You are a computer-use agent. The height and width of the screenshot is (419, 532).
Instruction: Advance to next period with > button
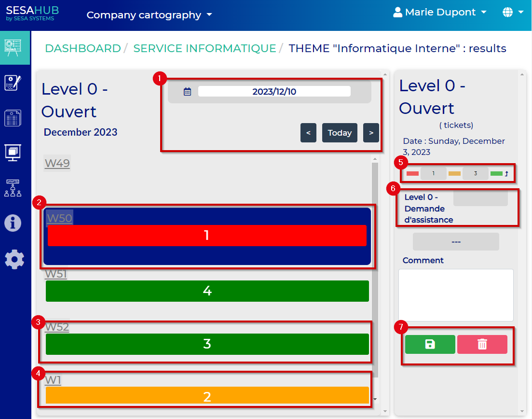pos(371,133)
